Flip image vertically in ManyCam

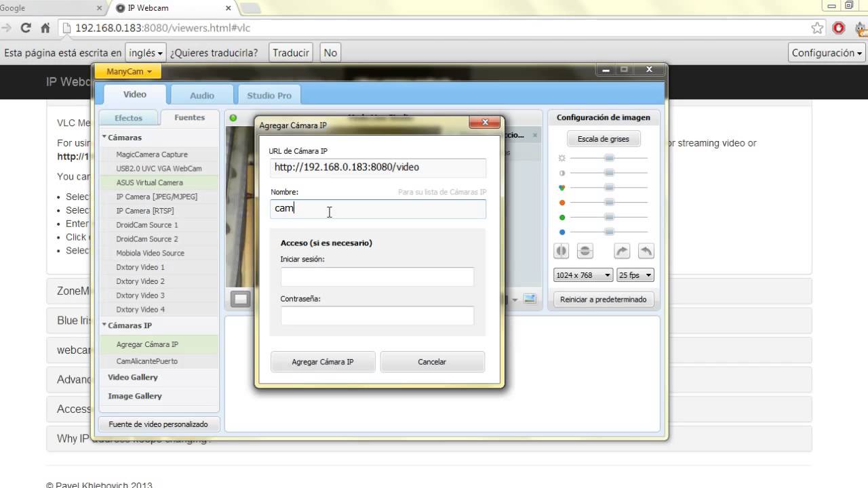coord(585,251)
